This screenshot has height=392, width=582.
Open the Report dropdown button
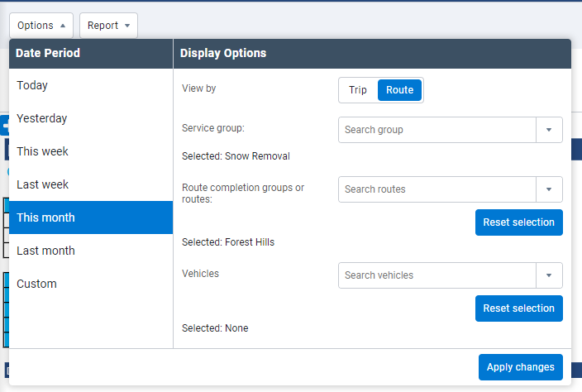click(108, 26)
